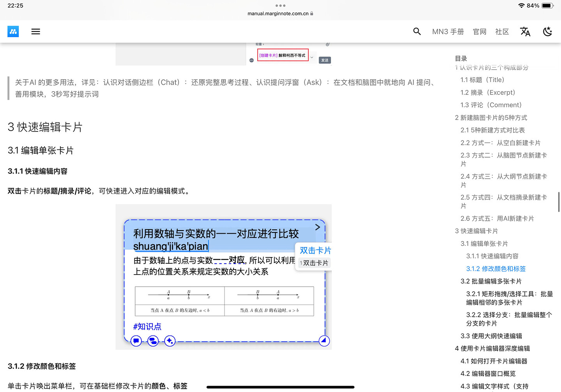561x392 pixels.
Task: Click the 3.1.1 快速编辑内容 subheading
Action: (38, 171)
